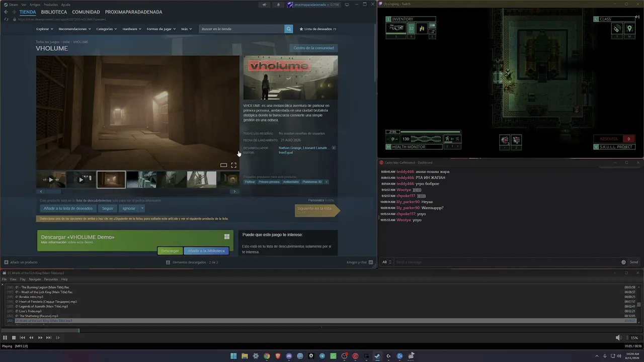Screen dimensions: 644x362
Task: Click the Parkour tag
Action: coord(250,182)
